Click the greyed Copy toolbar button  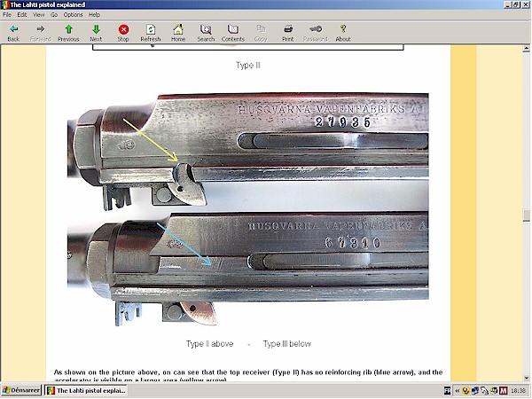(261, 33)
